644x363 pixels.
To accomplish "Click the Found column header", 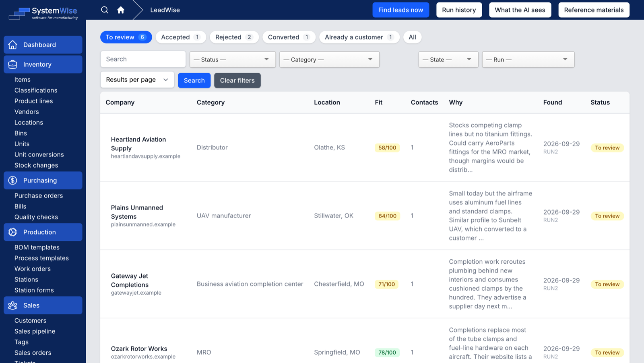I will (x=552, y=103).
